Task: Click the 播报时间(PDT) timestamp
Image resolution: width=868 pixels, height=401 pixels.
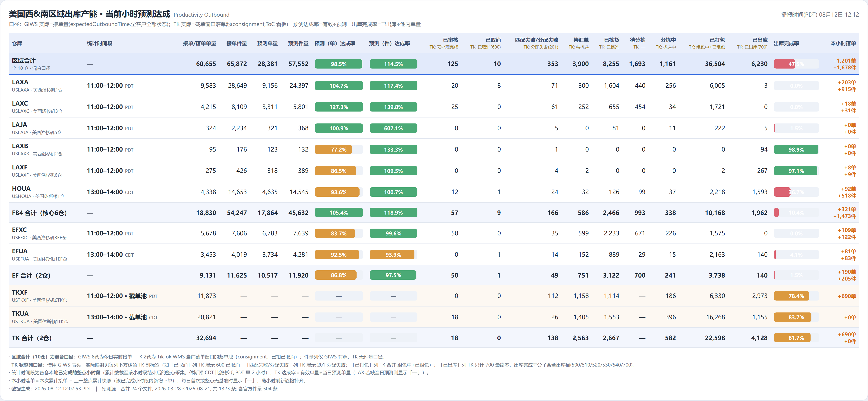Action: (x=820, y=15)
